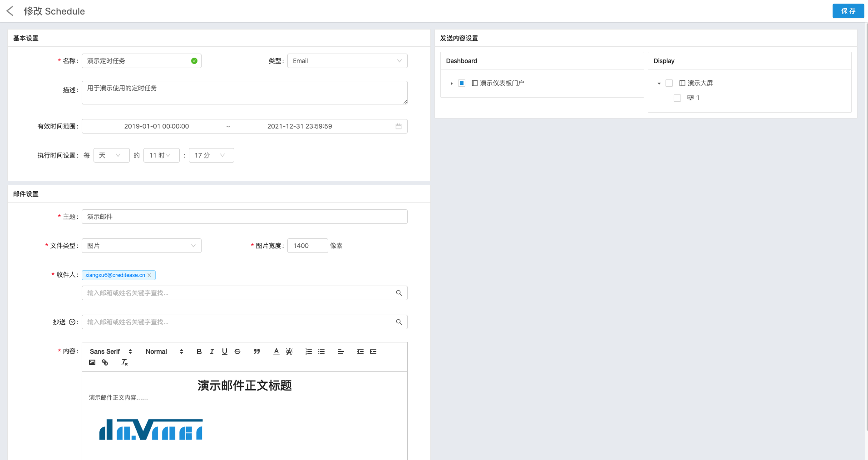Open the 文件类型 图片 dropdown

pos(142,246)
